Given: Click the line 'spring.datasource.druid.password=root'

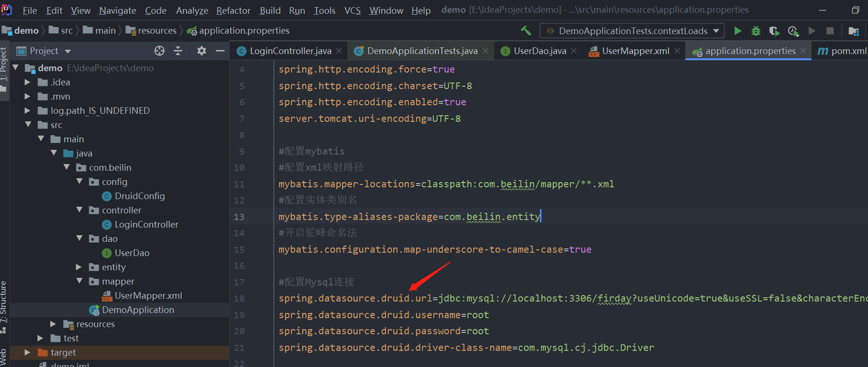Looking at the screenshot, I should pos(384,331).
